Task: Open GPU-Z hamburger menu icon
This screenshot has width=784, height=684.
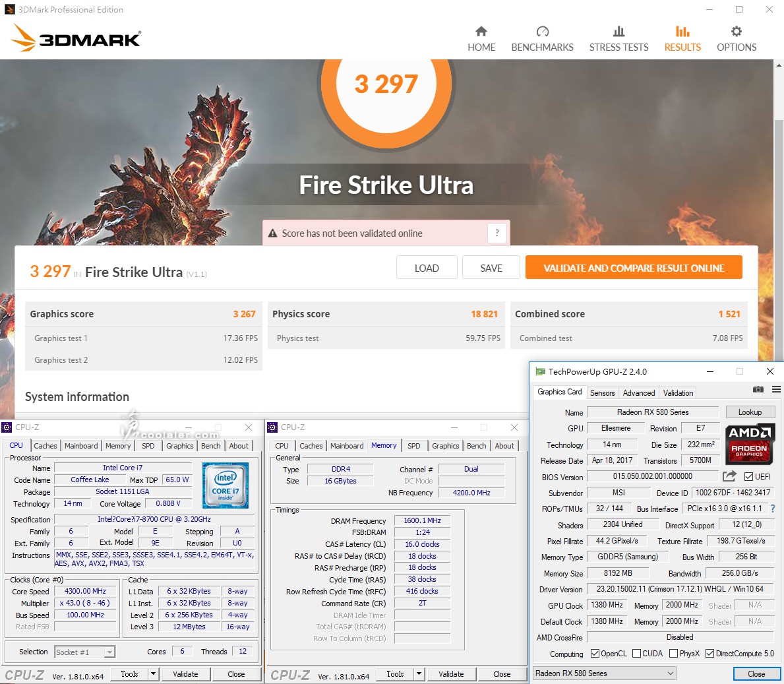Action: [776, 389]
